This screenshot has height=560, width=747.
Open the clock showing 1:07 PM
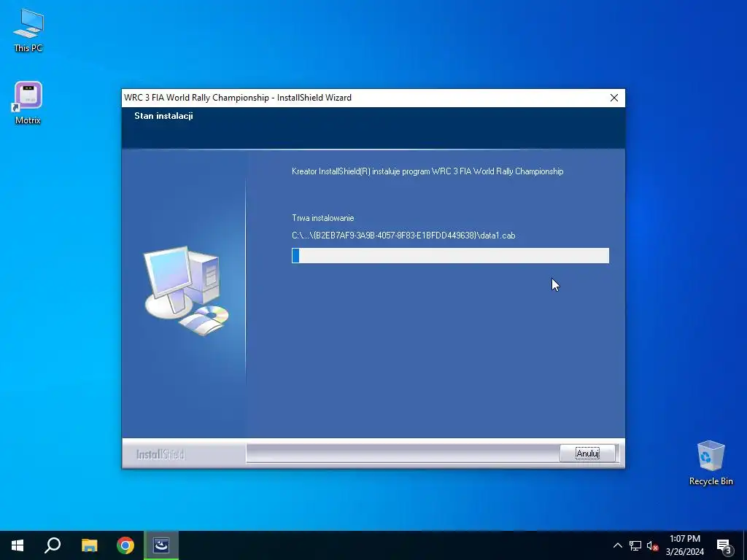pyautogui.click(x=684, y=545)
